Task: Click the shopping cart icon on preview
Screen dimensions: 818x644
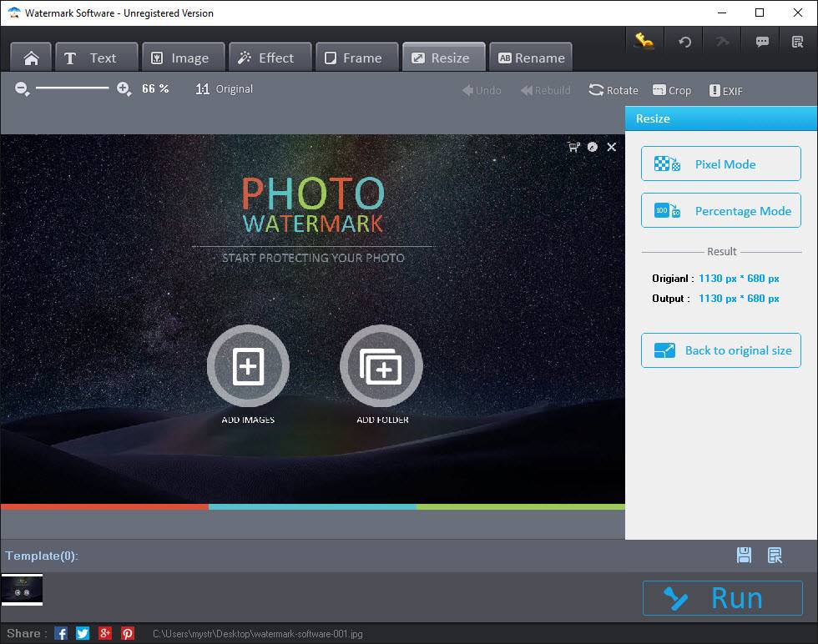Action: point(573,147)
